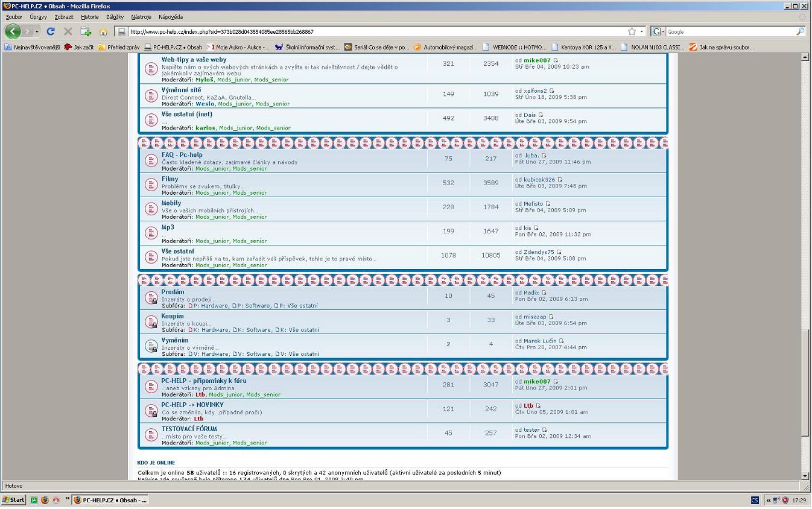This screenshot has width=812, height=509.
Task: Click the Mobily forum status icon
Action: tap(151, 209)
